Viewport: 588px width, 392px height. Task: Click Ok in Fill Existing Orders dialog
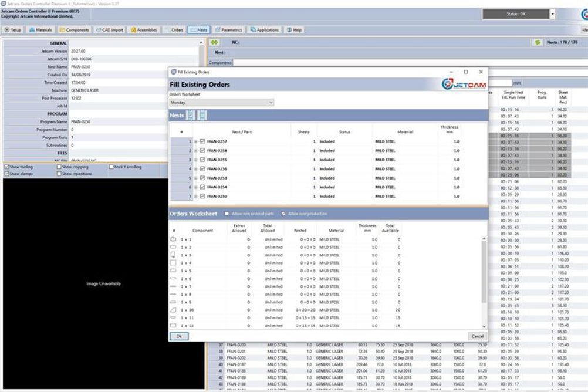tap(179, 336)
